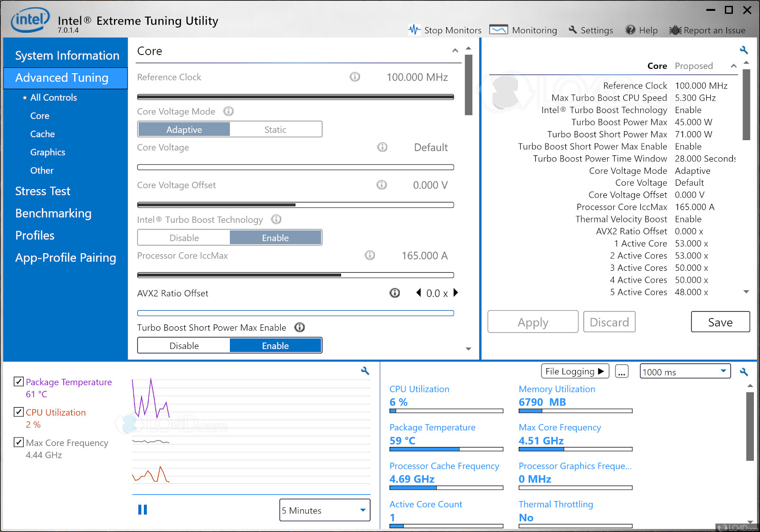Show info for Reference Clock
Screen dimensions: 760x532
355,76
